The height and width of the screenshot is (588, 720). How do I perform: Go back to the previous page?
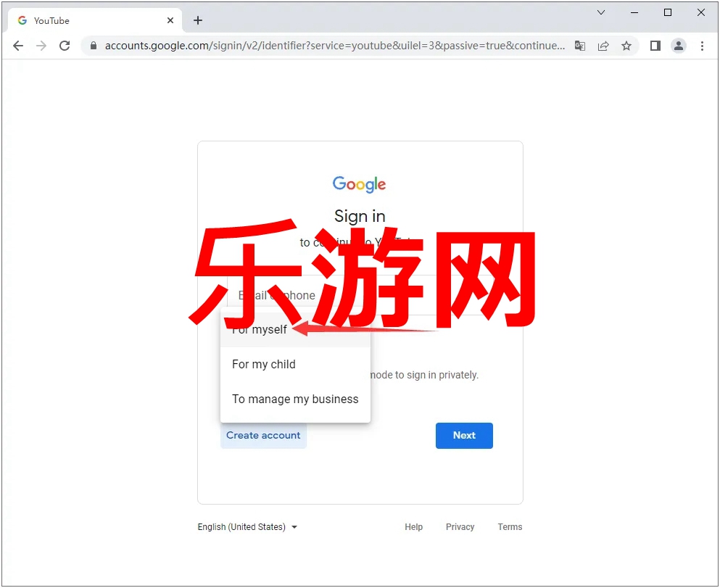pos(18,46)
